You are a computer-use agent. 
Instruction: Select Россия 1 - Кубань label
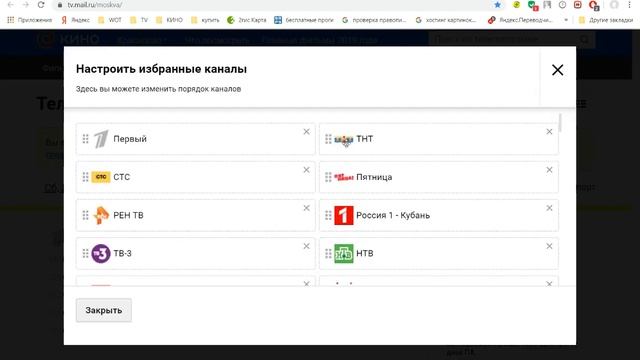pos(393,215)
